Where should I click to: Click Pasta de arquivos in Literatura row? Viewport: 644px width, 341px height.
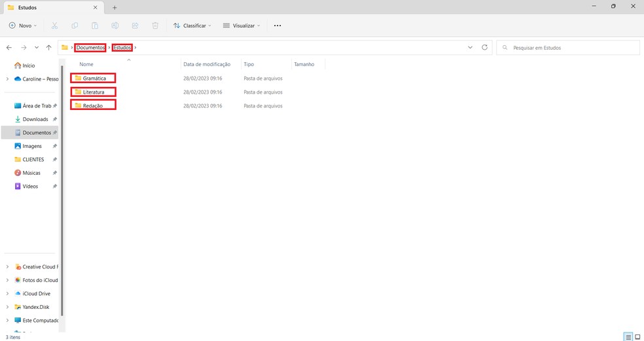coord(263,92)
